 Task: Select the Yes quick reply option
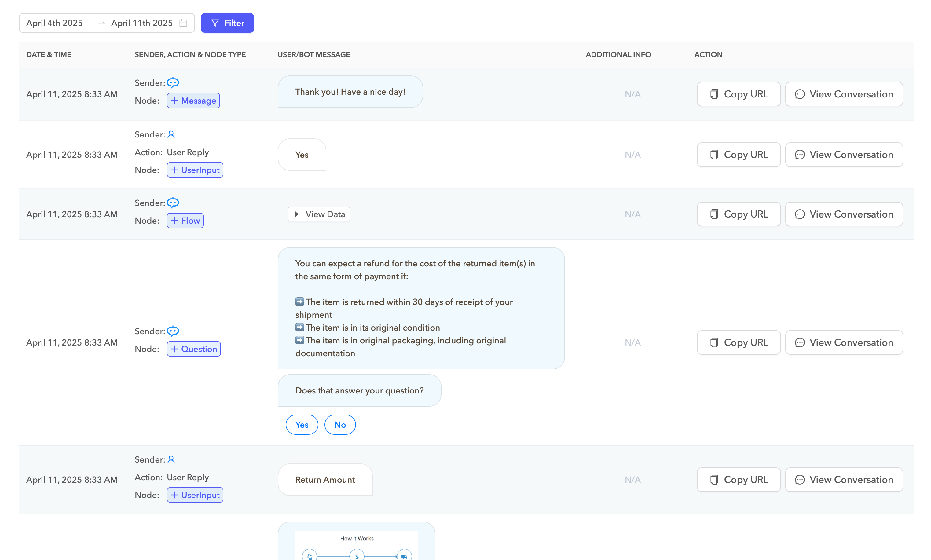pyautogui.click(x=302, y=425)
